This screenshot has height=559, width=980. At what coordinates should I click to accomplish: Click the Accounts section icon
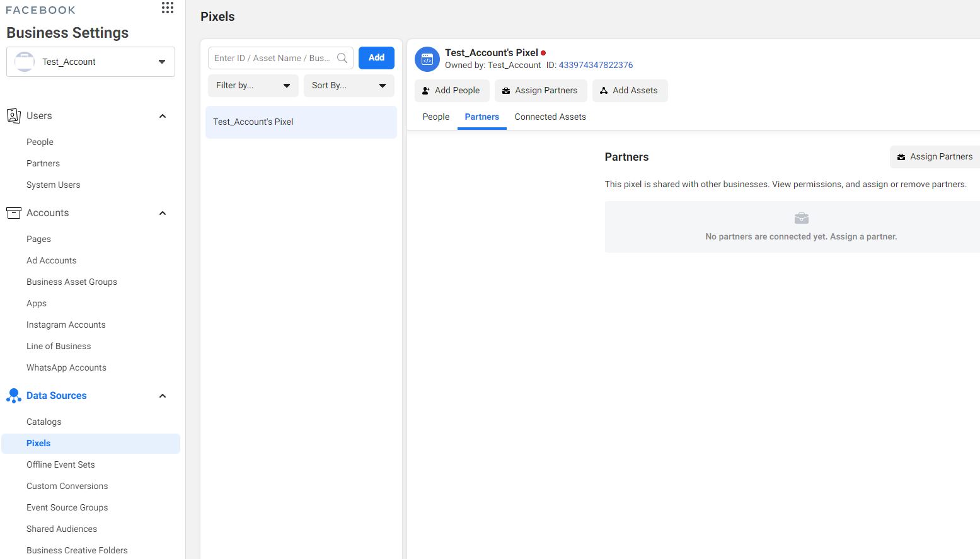[14, 213]
